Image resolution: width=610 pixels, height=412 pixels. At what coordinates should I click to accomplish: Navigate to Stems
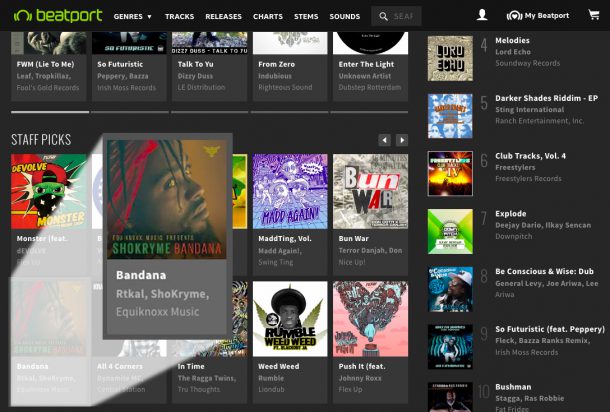(x=306, y=16)
